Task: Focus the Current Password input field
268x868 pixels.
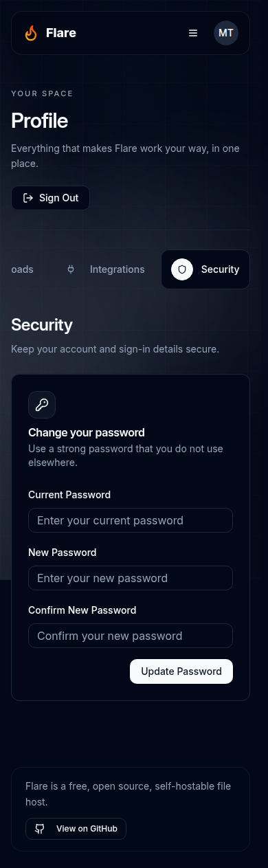Action: [x=131, y=520]
